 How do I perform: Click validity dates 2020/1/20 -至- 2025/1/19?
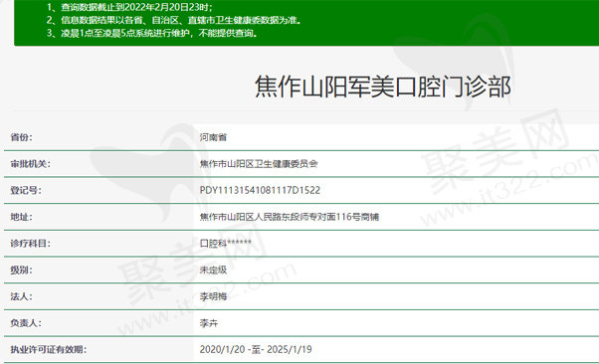pyautogui.click(x=256, y=349)
